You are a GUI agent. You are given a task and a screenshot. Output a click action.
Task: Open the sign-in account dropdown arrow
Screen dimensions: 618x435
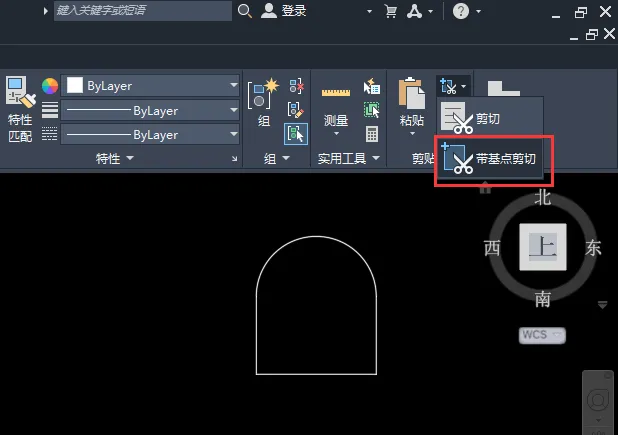(x=369, y=11)
